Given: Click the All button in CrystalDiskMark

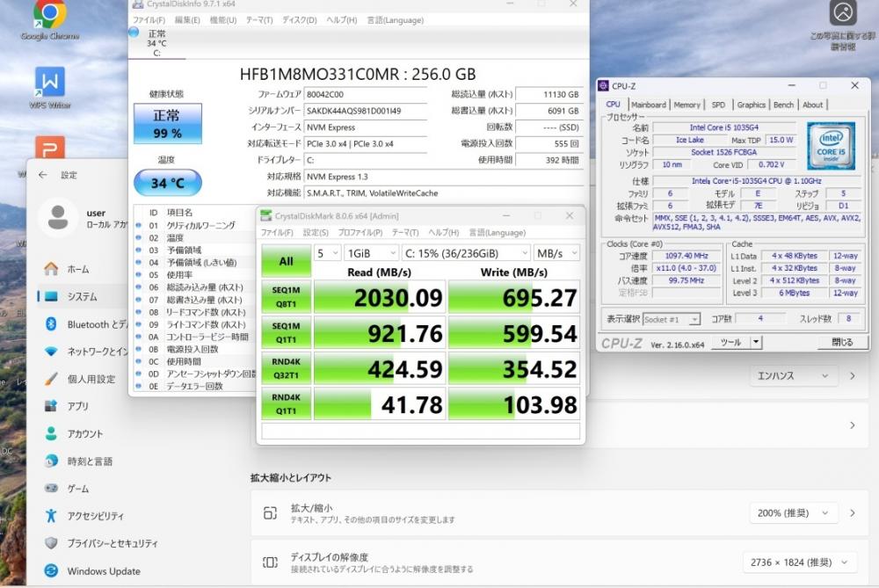Looking at the screenshot, I should pyautogui.click(x=286, y=261).
